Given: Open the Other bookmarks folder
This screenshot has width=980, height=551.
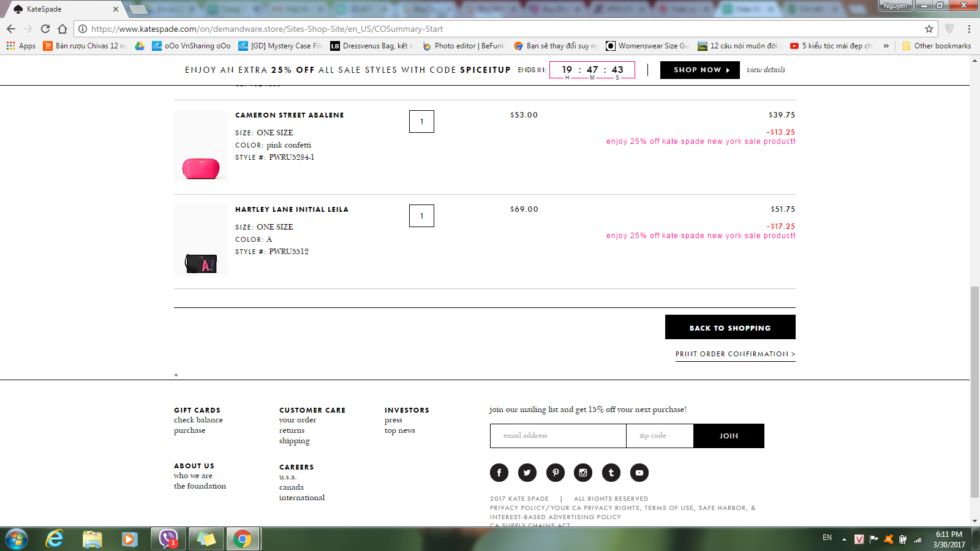Looking at the screenshot, I should (937, 46).
